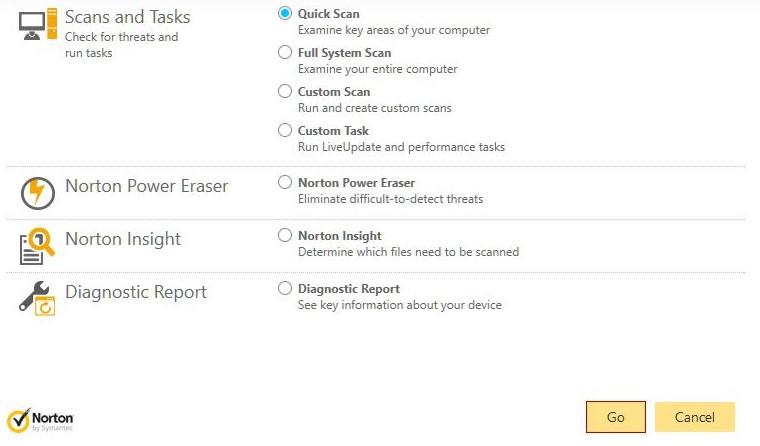
Task: Click the Norton by Symantec logo
Action: click(x=40, y=418)
